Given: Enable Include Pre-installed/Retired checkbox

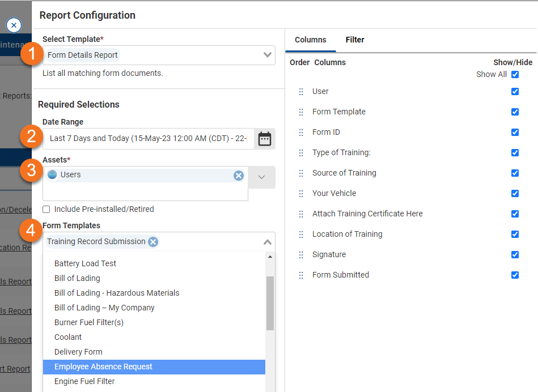Looking at the screenshot, I should point(46,209).
